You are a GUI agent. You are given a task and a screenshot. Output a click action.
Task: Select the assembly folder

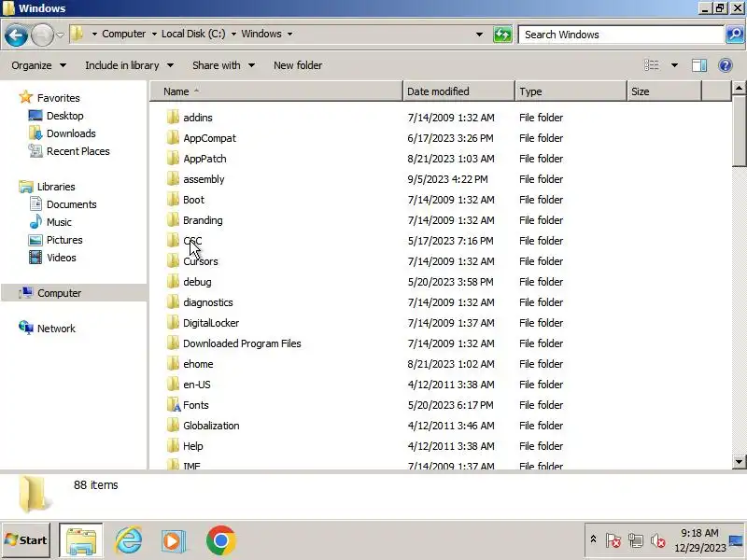[x=204, y=179]
